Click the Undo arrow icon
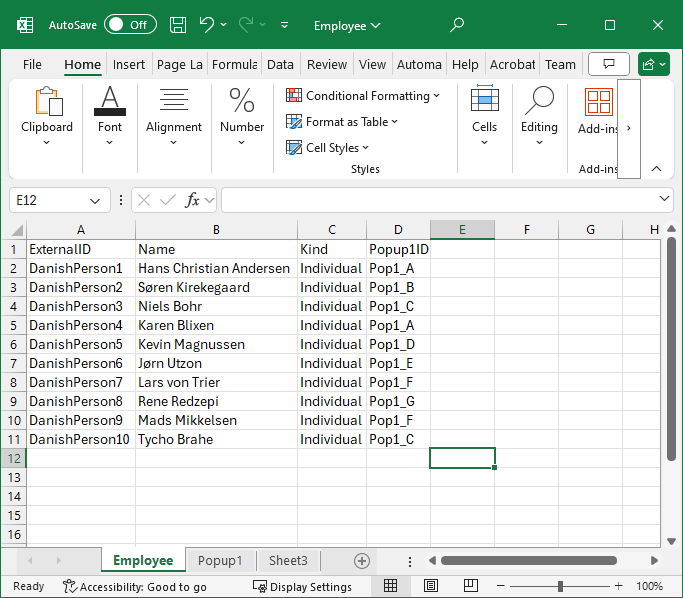Viewport: 683px width, 598px height. 206,25
